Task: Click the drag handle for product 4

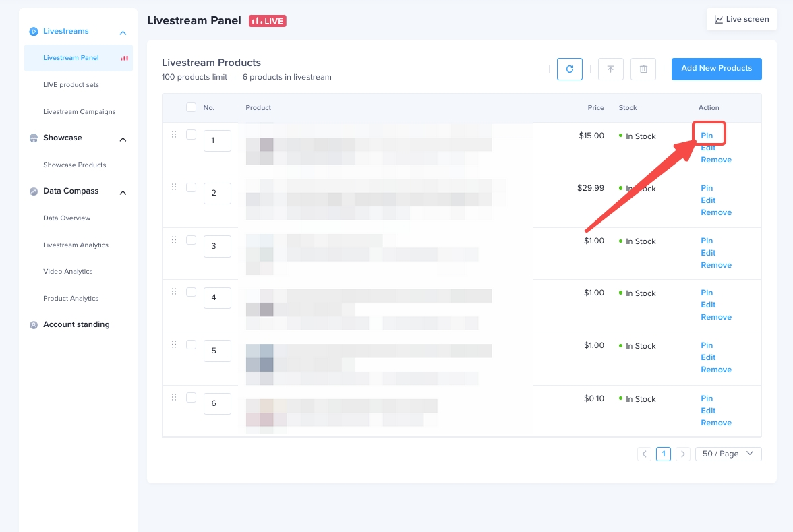Action: [x=174, y=291]
